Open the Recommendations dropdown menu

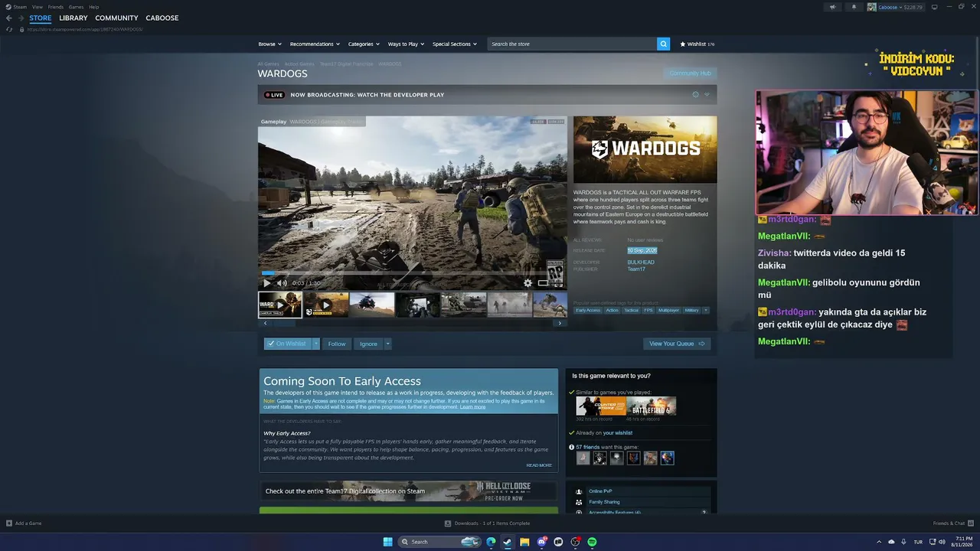pos(314,44)
